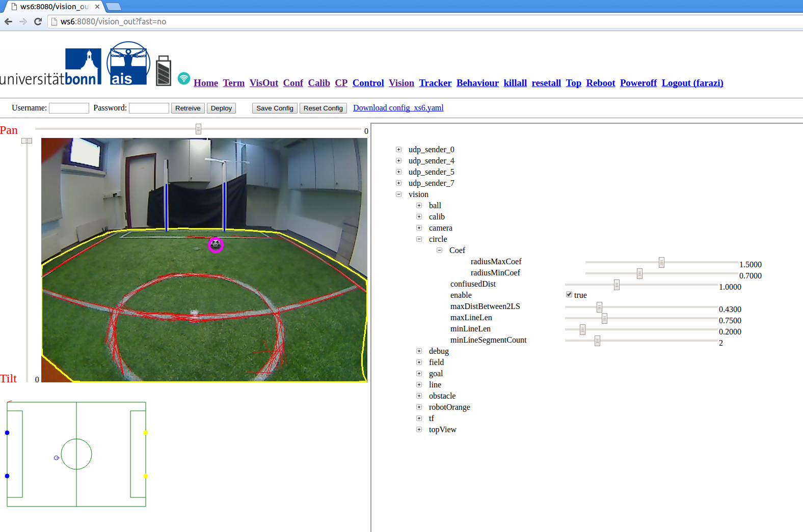
Task: Focus the Username input field
Action: [x=69, y=108]
